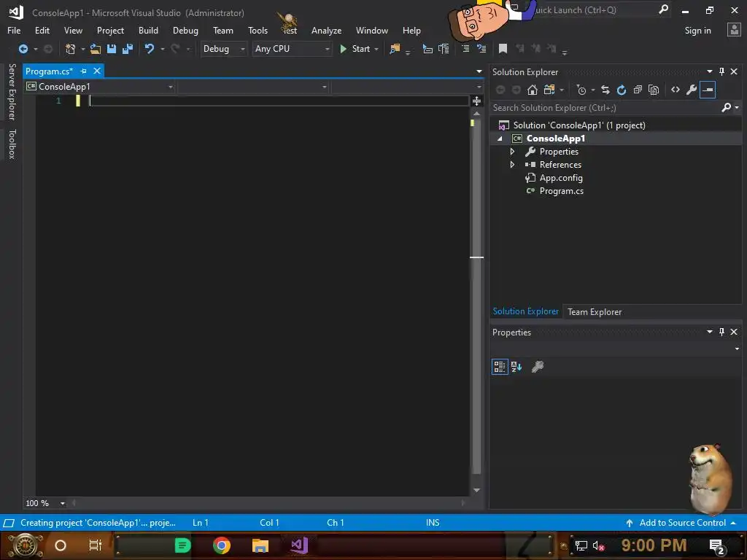Select Program.cs in Solution Explorer tree
747x560 pixels.
point(561,191)
